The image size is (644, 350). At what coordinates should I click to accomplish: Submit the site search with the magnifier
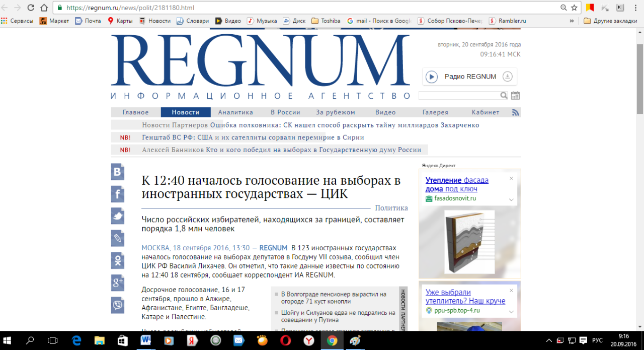point(504,96)
